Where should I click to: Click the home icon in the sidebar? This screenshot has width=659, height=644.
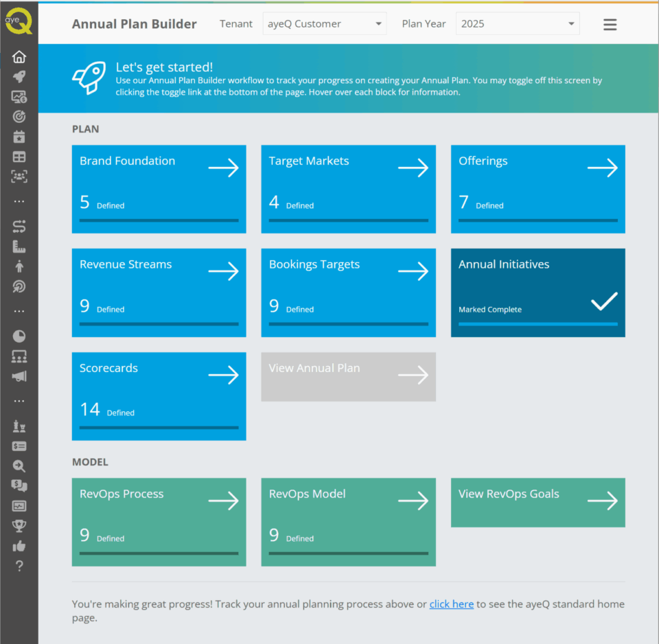click(x=19, y=57)
